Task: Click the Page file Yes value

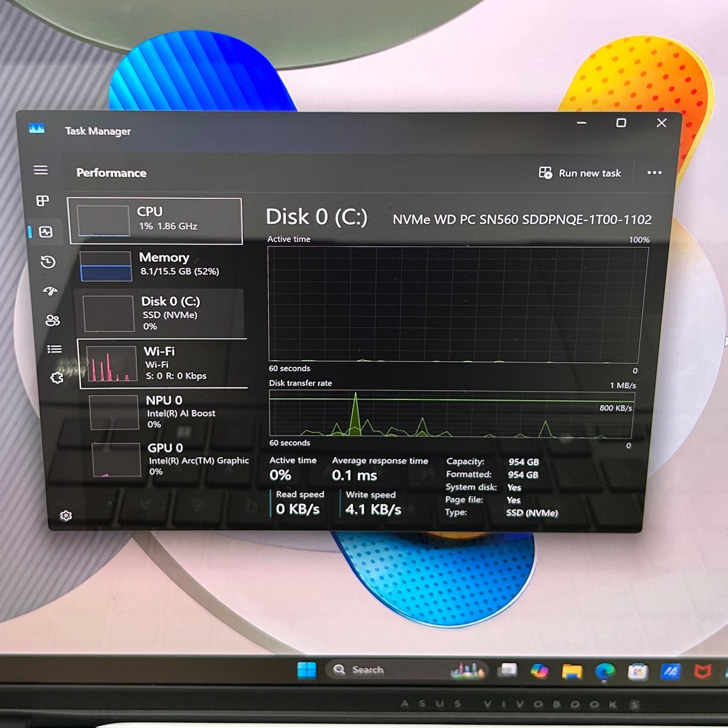Action: click(x=513, y=500)
